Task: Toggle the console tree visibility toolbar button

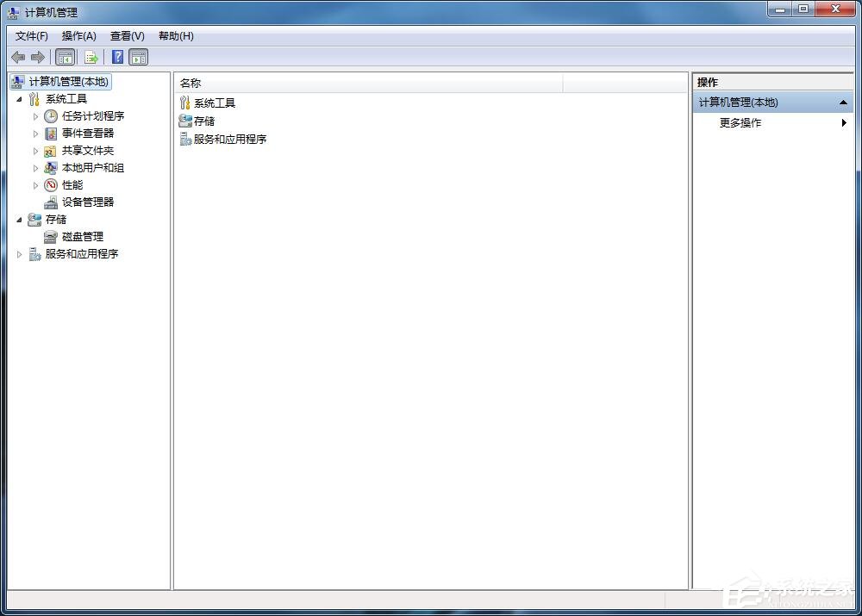Action: point(66,57)
